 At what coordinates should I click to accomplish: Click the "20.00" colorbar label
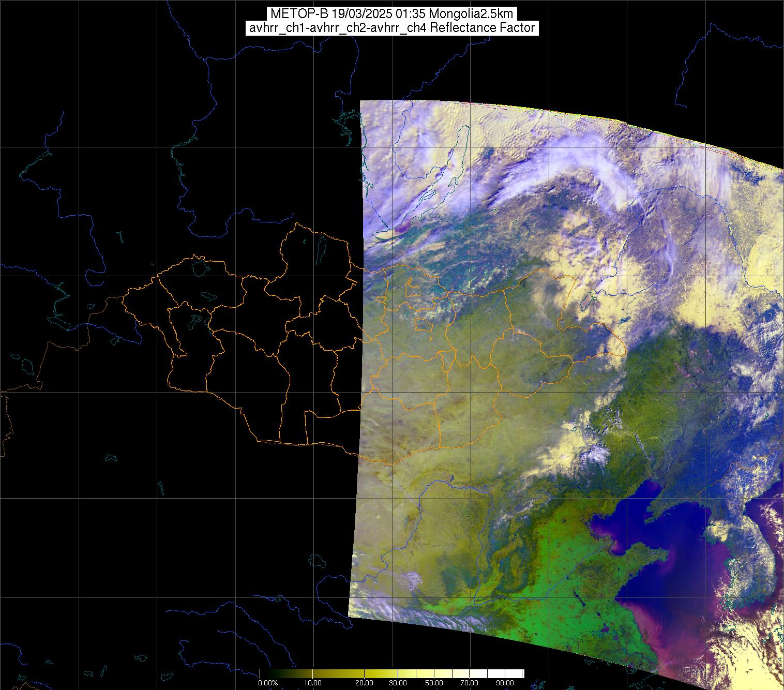[x=364, y=683]
